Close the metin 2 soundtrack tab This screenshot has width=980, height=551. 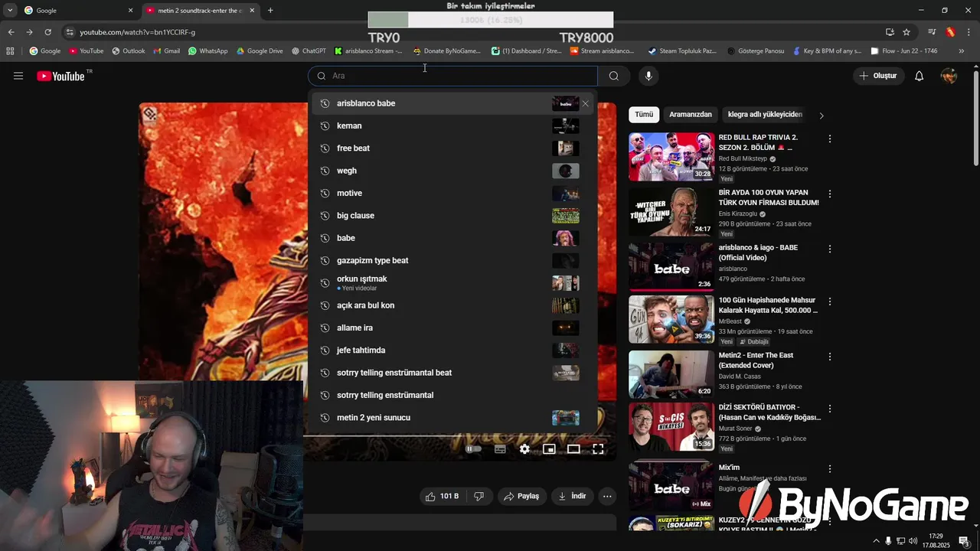252,11
